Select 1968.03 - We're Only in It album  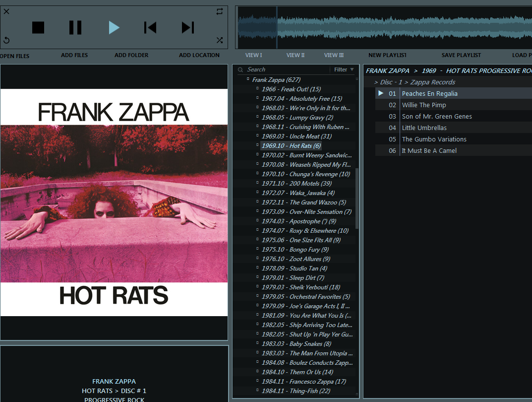coord(306,108)
